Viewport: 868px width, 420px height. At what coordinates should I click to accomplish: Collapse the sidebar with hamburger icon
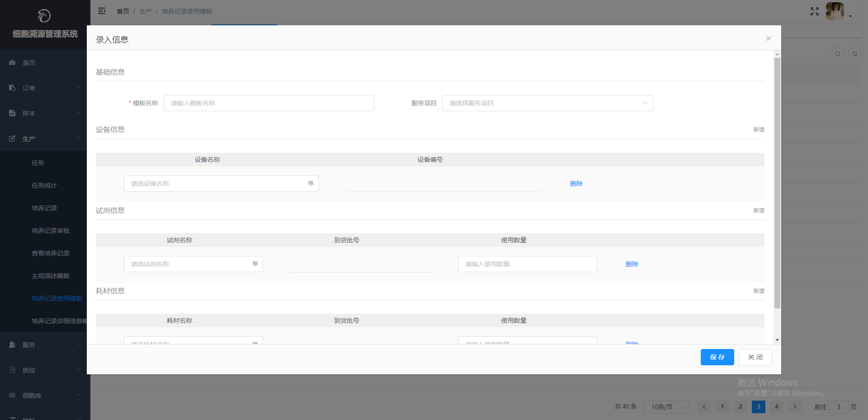point(102,11)
